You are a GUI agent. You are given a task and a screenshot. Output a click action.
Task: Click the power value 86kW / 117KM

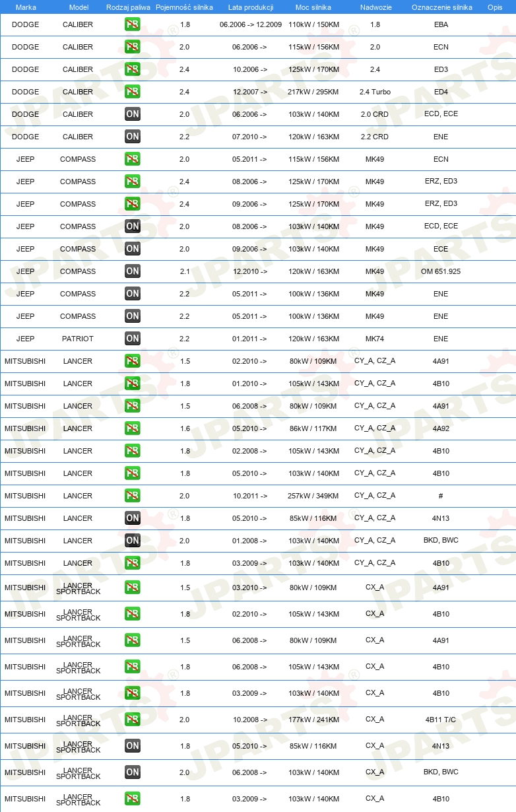313,428
